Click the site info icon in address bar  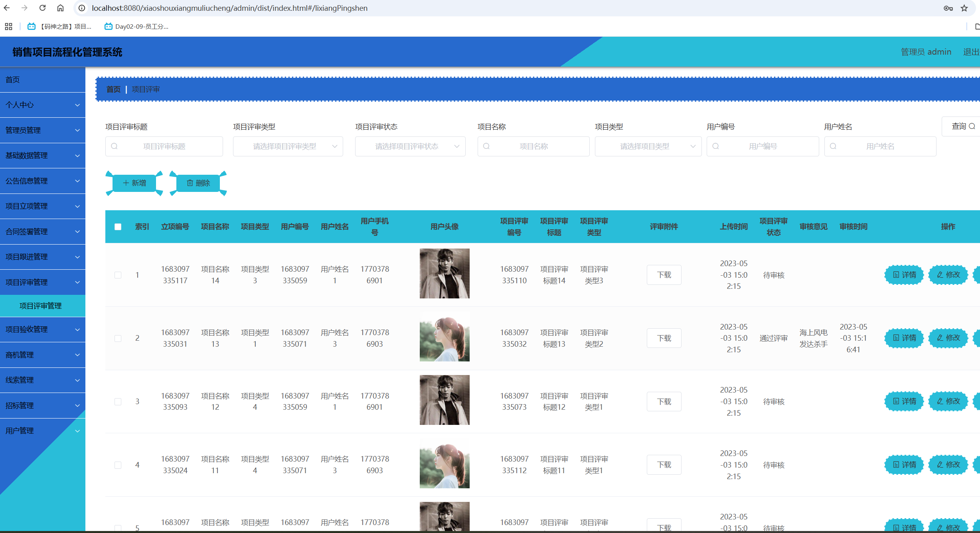tap(82, 8)
